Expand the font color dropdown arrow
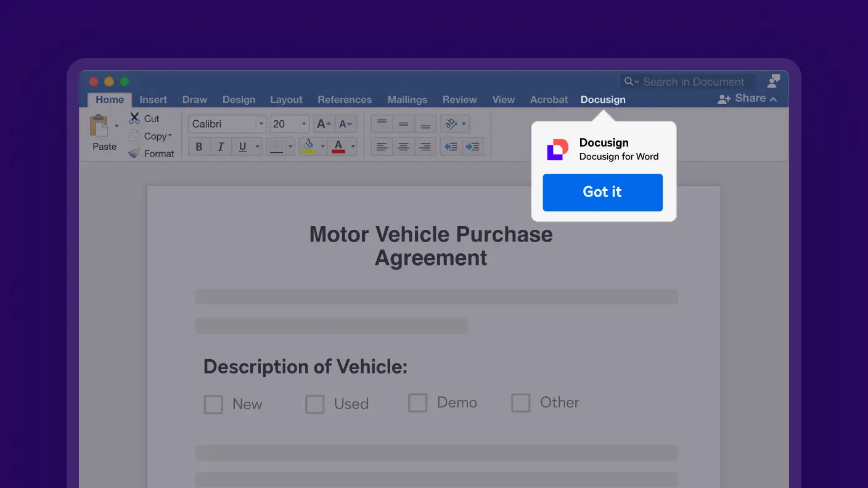The width and height of the screenshot is (868, 488). pos(353,147)
